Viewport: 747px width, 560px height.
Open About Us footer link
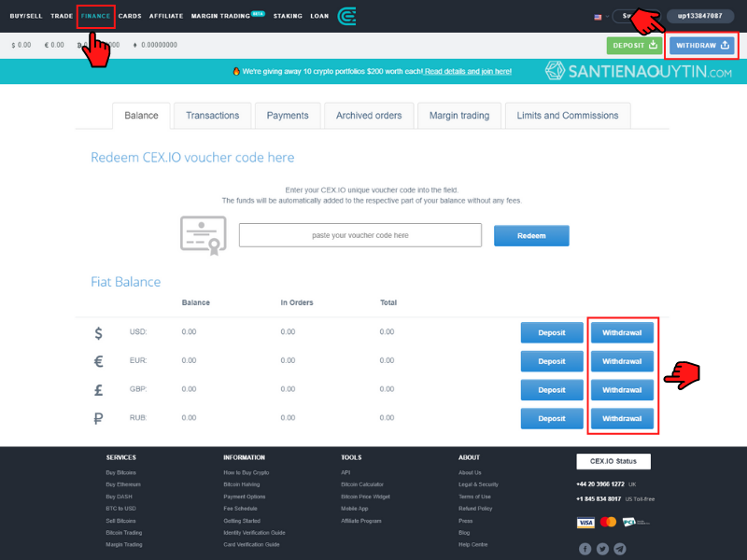(x=471, y=473)
